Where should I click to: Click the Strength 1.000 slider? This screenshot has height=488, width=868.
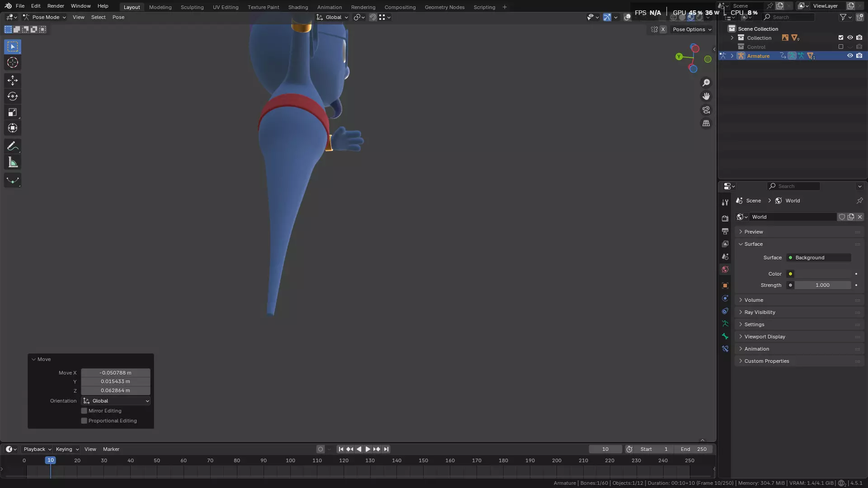click(x=822, y=285)
